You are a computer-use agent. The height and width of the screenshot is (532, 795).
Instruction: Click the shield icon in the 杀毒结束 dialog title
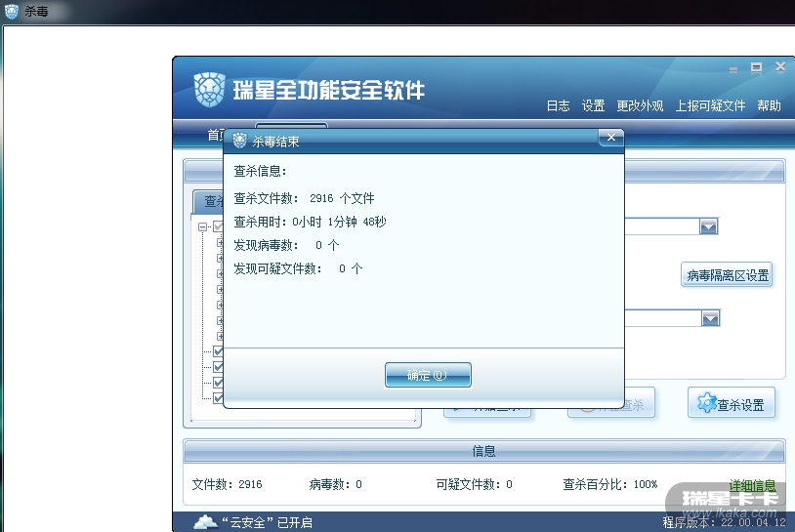pos(240,141)
